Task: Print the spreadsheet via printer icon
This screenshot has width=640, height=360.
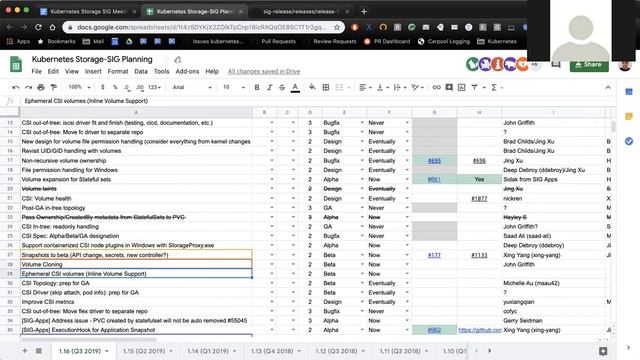Action: (x=41, y=87)
